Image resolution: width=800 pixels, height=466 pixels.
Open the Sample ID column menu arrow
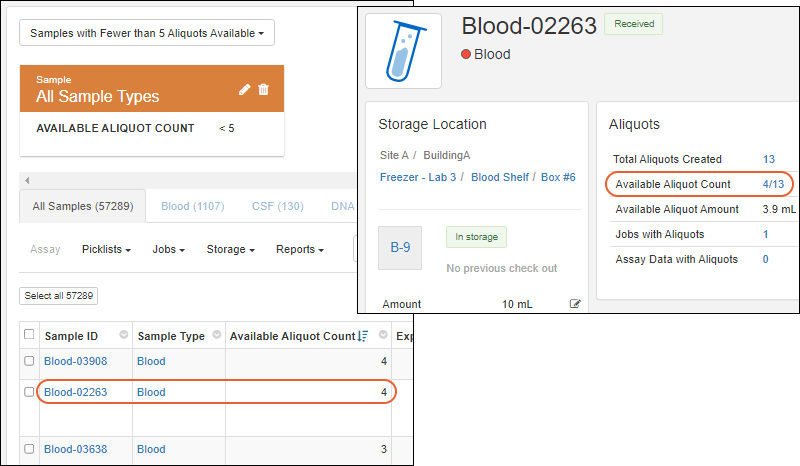[x=124, y=336]
